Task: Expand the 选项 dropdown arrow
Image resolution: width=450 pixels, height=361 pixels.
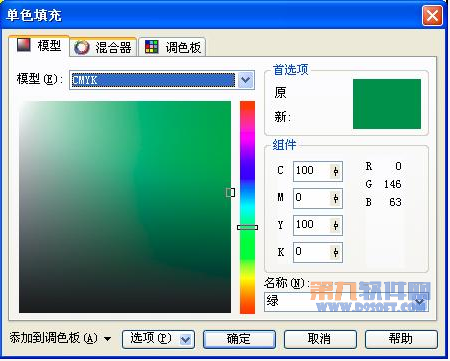Action: 186,340
